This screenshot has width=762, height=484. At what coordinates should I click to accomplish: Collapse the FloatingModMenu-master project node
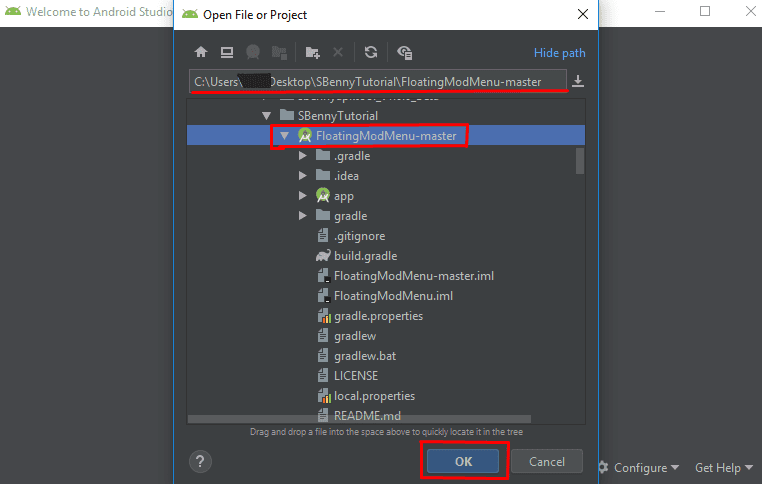click(x=285, y=136)
